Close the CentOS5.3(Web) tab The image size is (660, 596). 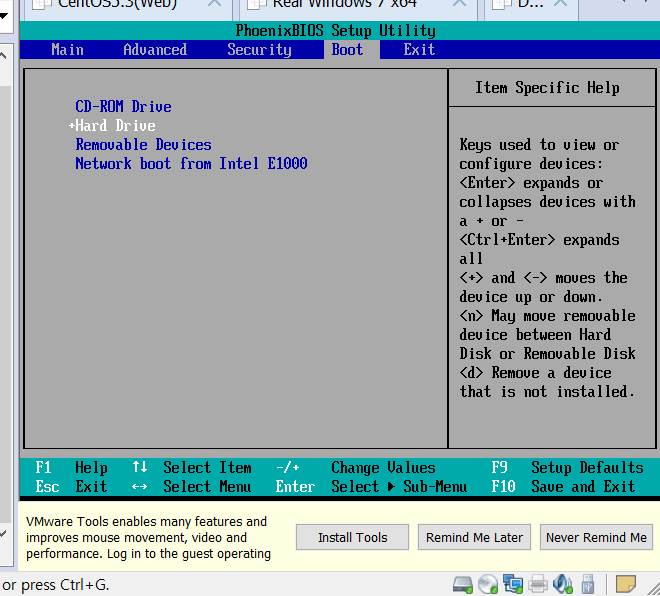[x=214, y=3]
